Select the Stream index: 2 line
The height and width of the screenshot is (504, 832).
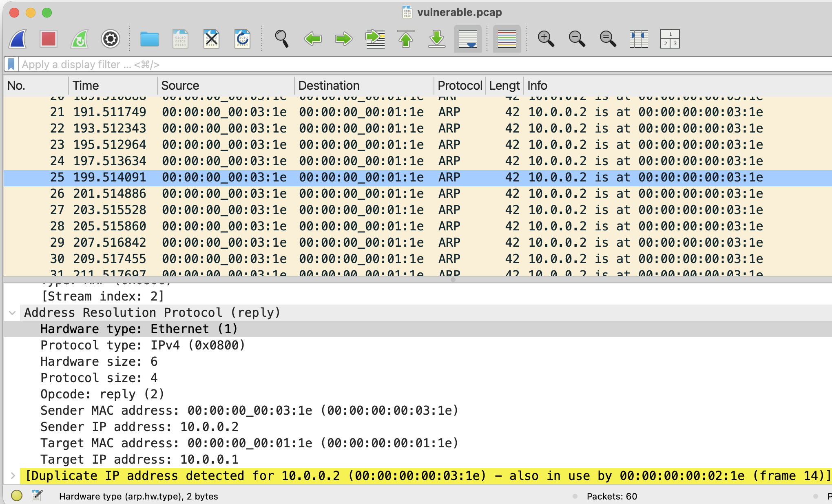(418, 296)
